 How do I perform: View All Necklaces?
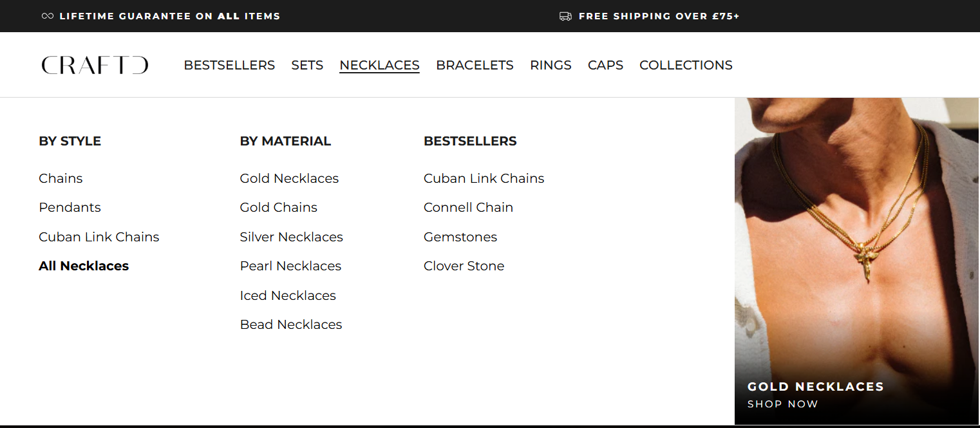click(84, 266)
